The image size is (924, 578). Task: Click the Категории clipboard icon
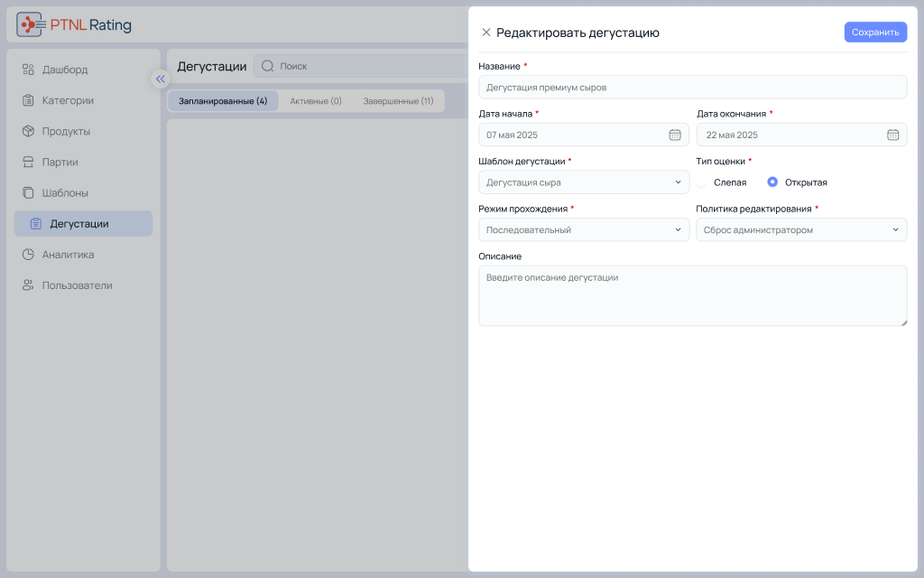coord(28,100)
